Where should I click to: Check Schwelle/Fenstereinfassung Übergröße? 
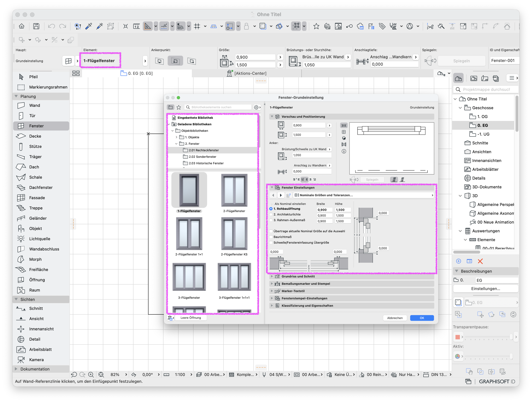pos(271,243)
